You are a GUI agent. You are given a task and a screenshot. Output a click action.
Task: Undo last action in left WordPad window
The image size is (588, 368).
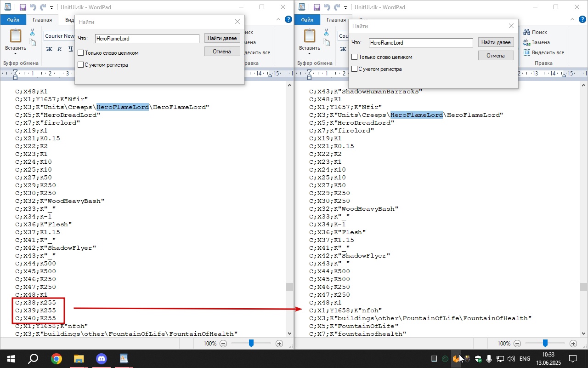[x=33, y=7]
